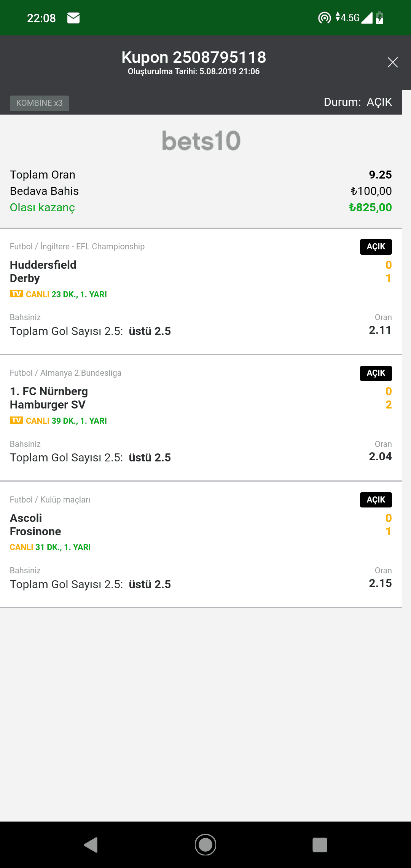411x868 pixels.
Task: Tap the TV icon for Nürnberg match
Action: tap(16, 420)
